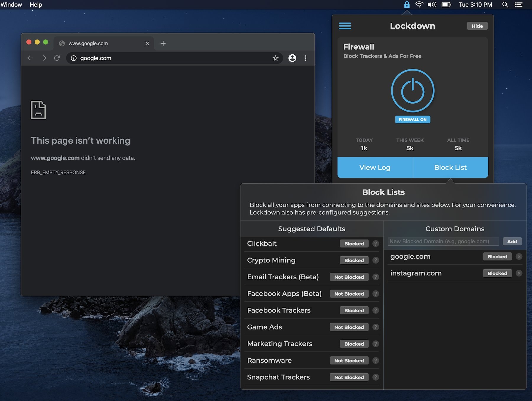The width and height of the screenshot is (532, 401).
Task: Open Wi-Fi menu bar icon
Action: point(419,5)
